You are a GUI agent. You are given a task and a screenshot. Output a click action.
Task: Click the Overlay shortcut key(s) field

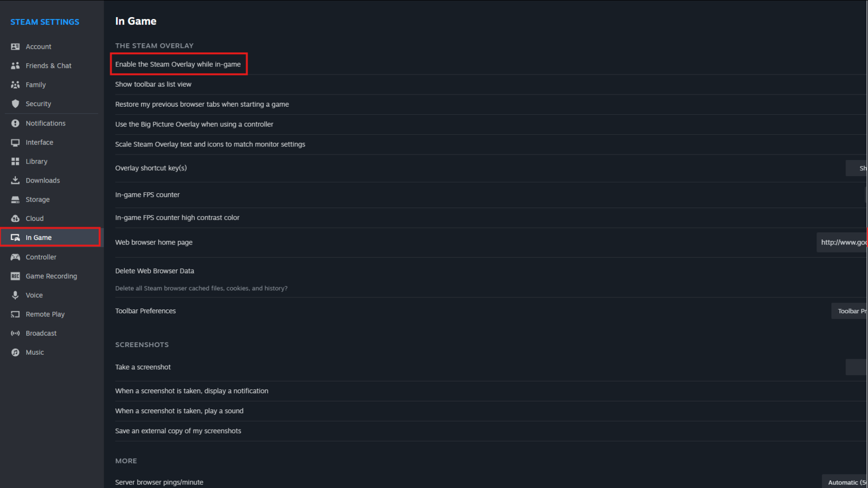tap(857, 168)
